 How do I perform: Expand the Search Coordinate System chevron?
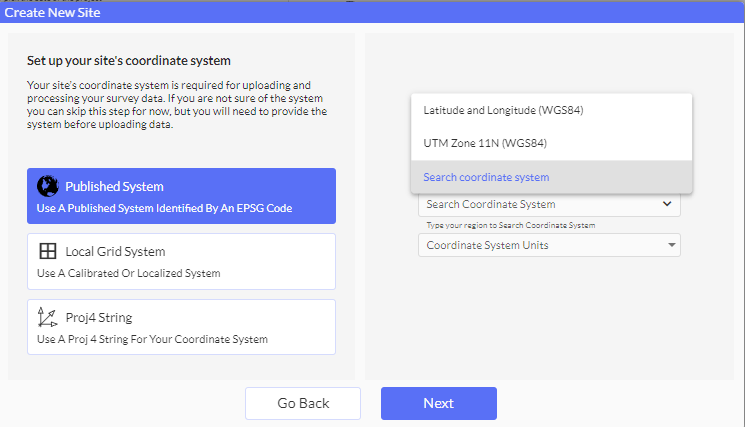point(667,205)
